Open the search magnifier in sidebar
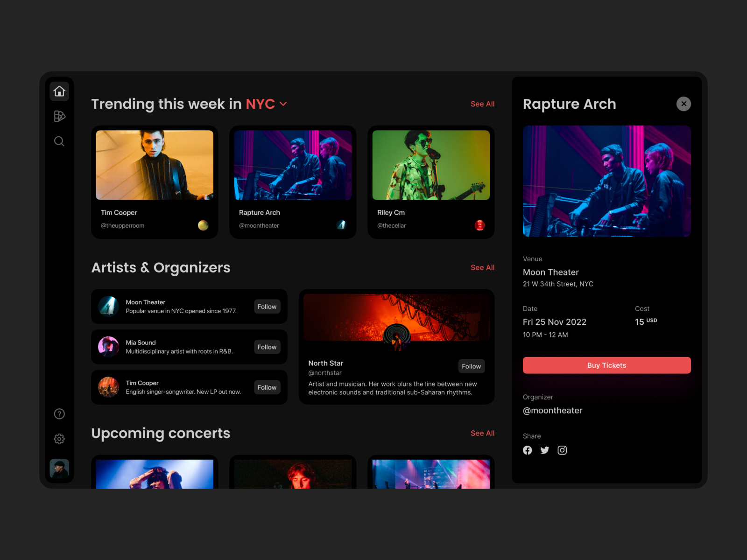This screenshot has height=560, width=747. (x=59, y=141)
